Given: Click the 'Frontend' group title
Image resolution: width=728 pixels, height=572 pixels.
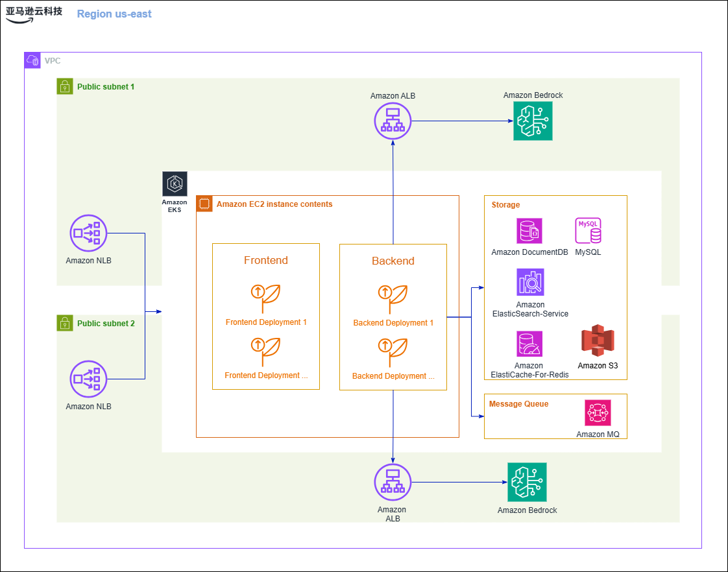Looking at the screenshot, I should (x=266, y=260).
